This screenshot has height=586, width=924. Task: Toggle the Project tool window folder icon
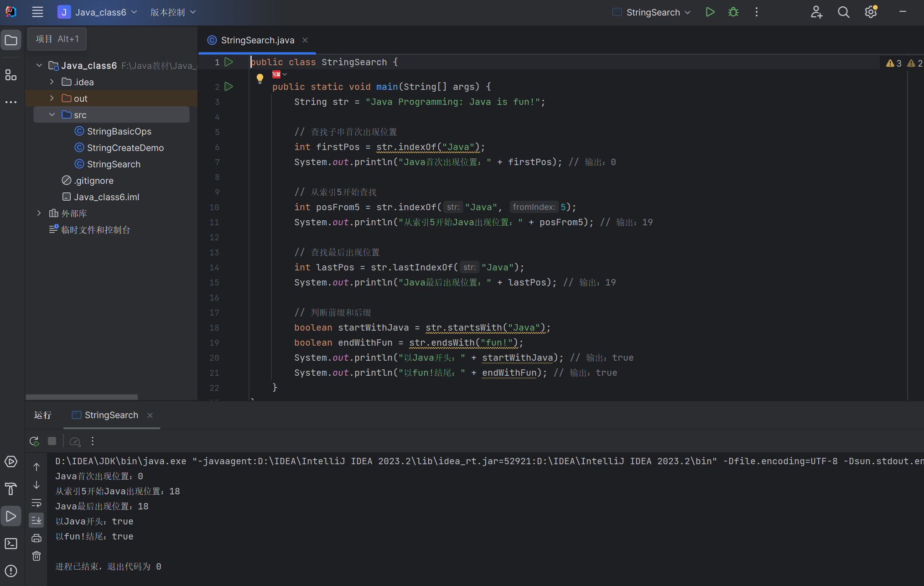(11, 40)
